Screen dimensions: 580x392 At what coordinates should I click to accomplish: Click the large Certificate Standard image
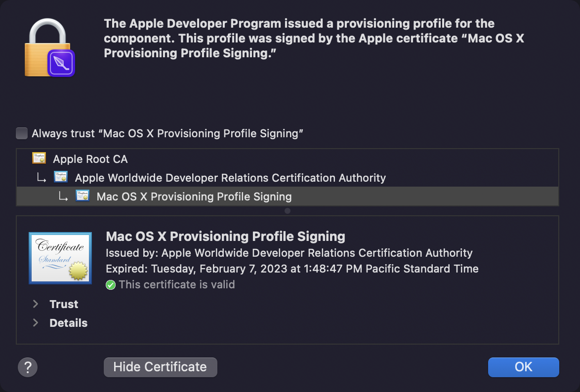pos(60,258)
